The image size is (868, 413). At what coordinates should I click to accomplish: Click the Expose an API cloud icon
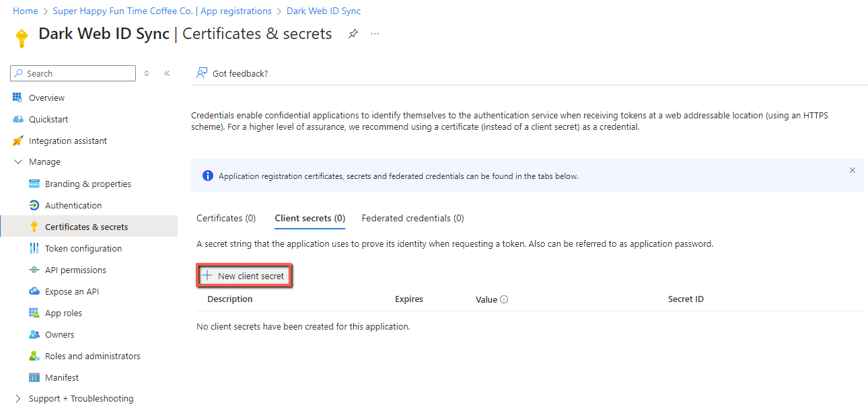click(x=34, y=292)
